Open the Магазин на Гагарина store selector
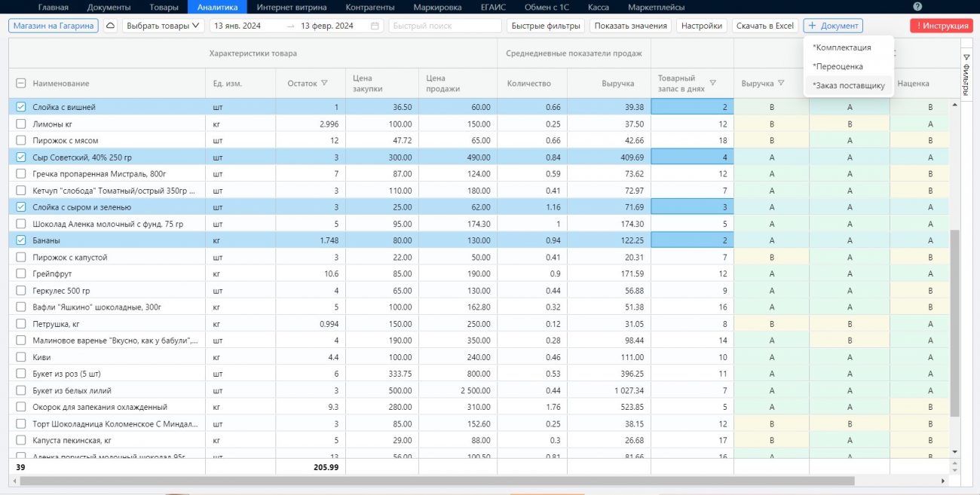This screenshot has height=495, width=980. click(54, 26)
